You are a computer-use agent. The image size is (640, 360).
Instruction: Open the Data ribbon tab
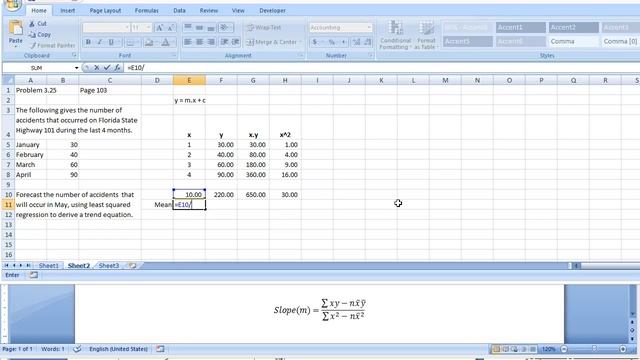click(179, 11)
